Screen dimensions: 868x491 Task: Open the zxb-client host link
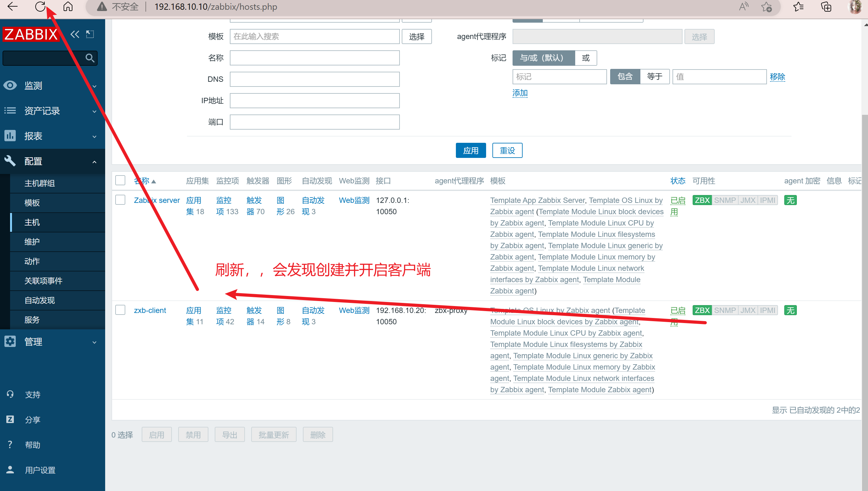(150, 310)
